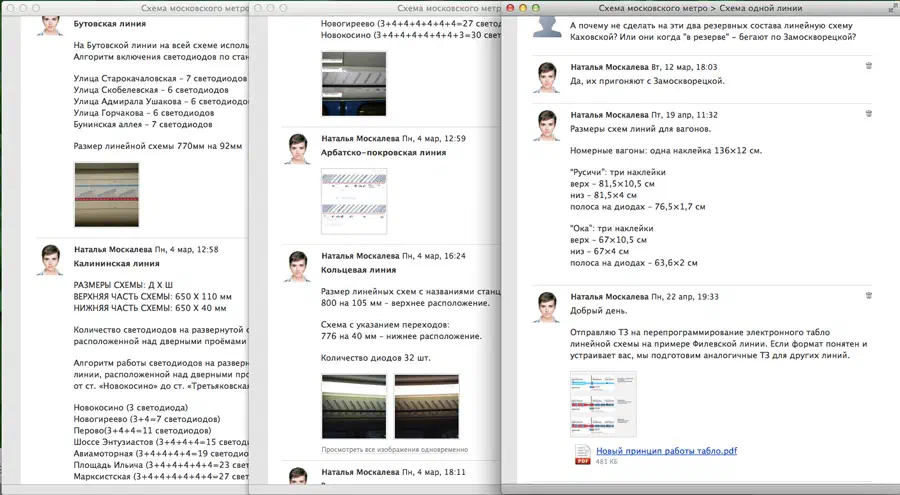Click the anonymous gray user avatar
The width and height of the screenshot is (900, 495).
tap(547, 26)
